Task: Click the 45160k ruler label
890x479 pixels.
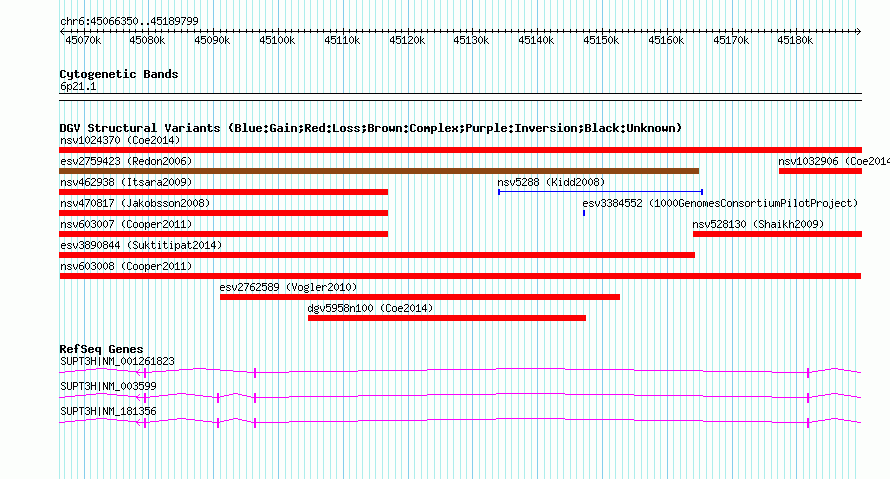Action: click(666, 40)
